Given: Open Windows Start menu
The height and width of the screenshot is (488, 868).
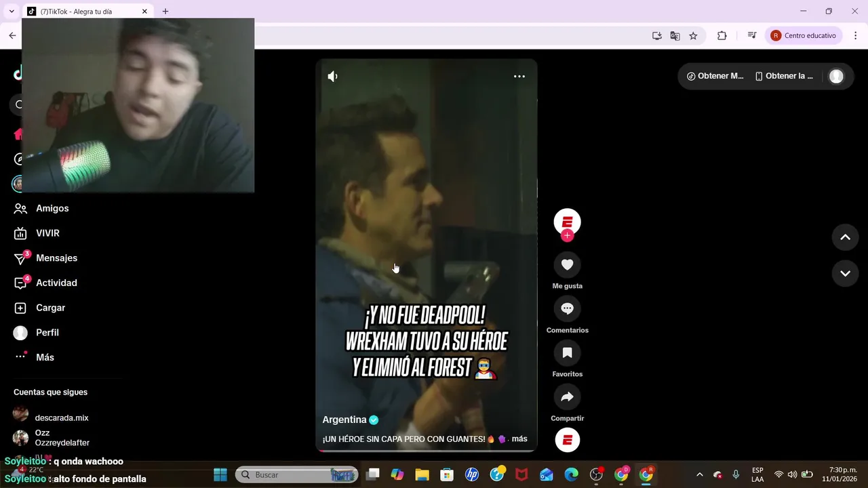Looking at the screenshot, I should coord(220,474).
